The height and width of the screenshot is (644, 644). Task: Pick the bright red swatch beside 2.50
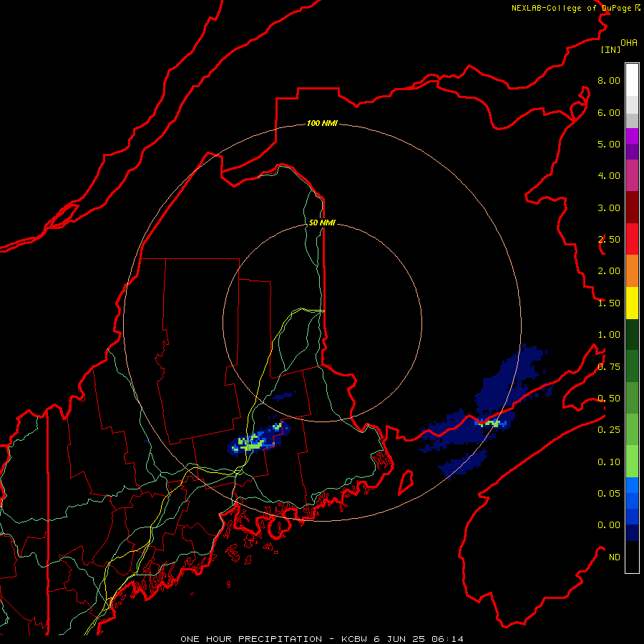(632, 239)
